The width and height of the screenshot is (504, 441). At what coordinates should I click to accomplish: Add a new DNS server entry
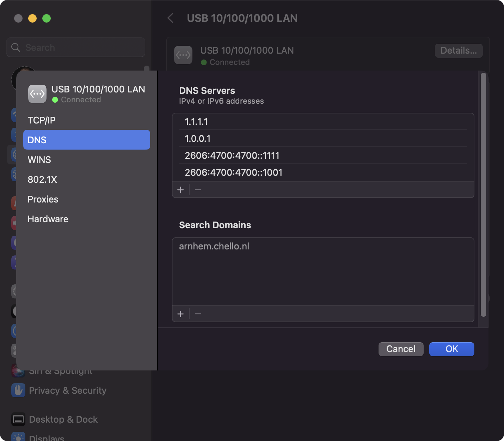pyautogui.click(x=180, y=189)
